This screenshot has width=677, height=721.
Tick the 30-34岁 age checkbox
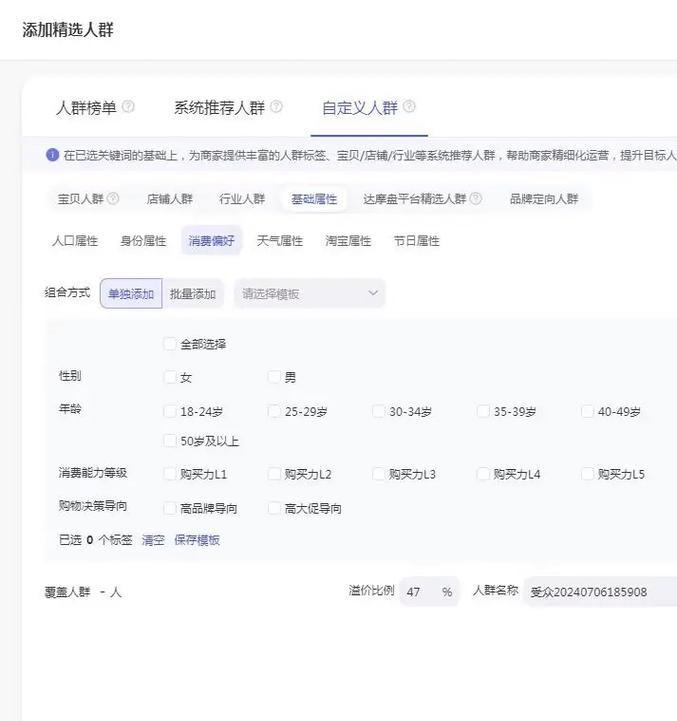point(379,411)
